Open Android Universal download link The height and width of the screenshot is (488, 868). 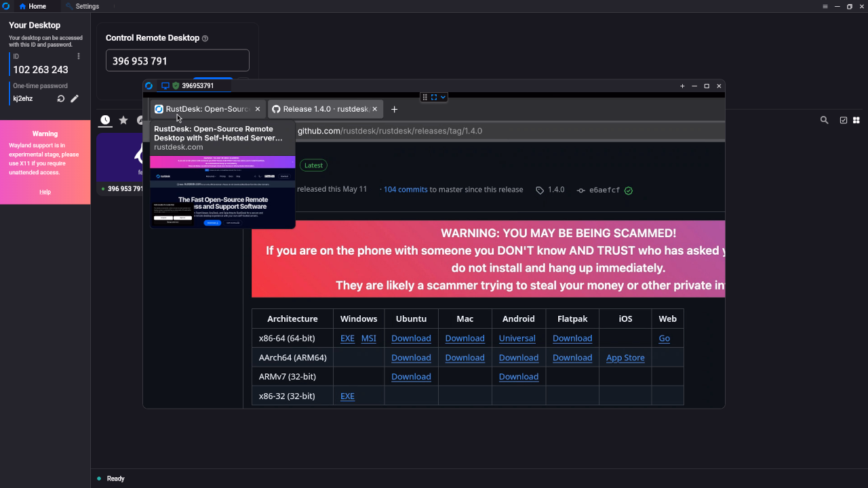517,338
